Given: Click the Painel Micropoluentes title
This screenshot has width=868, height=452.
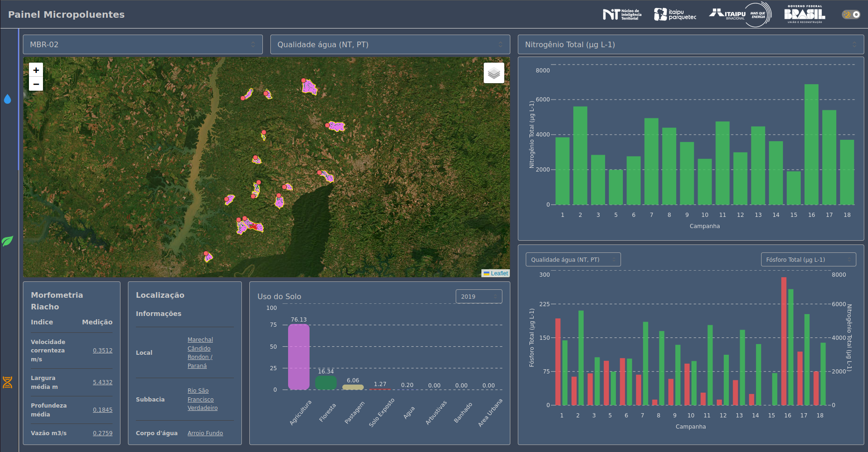Looking at the screenshot, I should click(66, 14).
